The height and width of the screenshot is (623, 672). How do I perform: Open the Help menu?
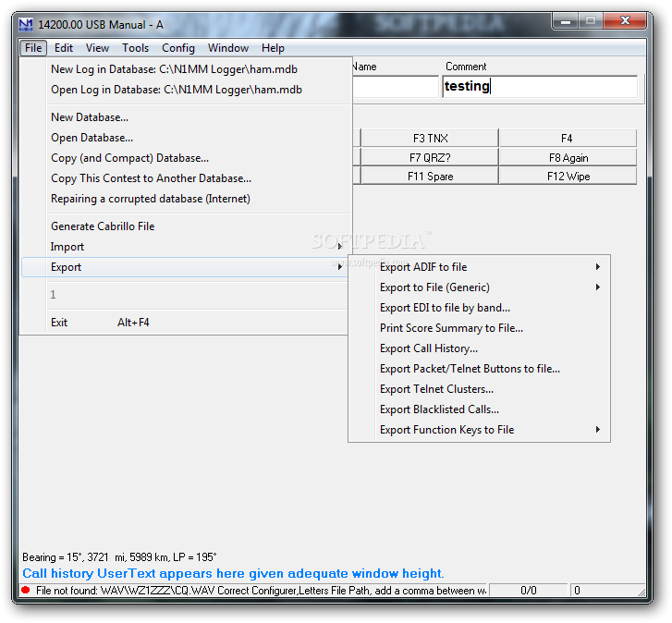pyautogui.click(x=273, y=47)
